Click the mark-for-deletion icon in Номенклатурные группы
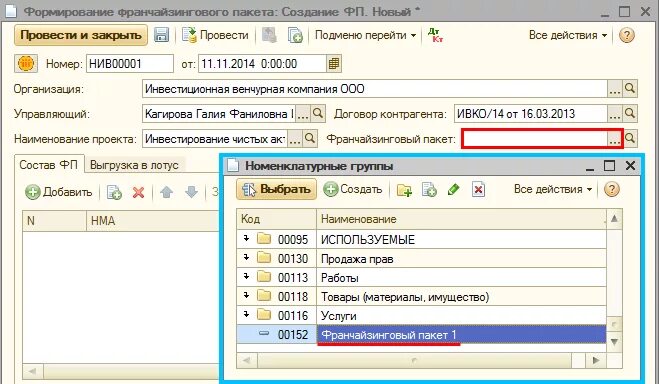The height and width of the screenshot is (384, 659). click(478, 190)
